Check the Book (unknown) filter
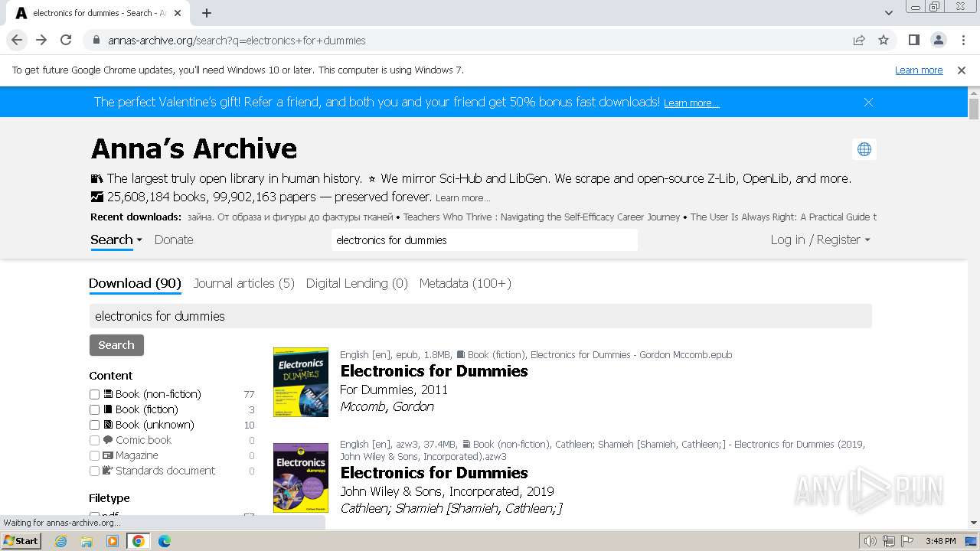Screen dimensions: 980x551 (x=94, y=425)
